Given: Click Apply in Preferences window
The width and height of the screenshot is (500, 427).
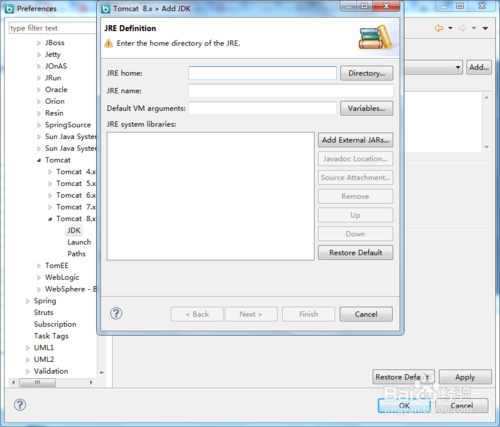Looking at the screenshot, I should click(465, 377).
